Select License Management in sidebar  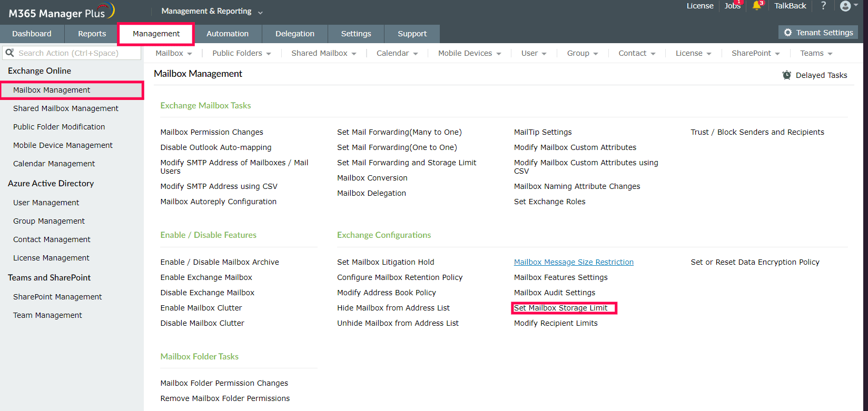click(x=51, y=258)
